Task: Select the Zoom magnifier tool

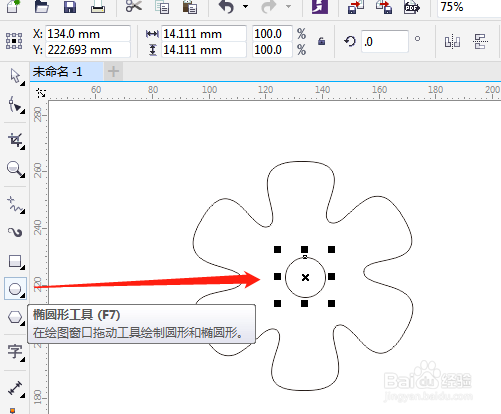Action: click(15, 169)
